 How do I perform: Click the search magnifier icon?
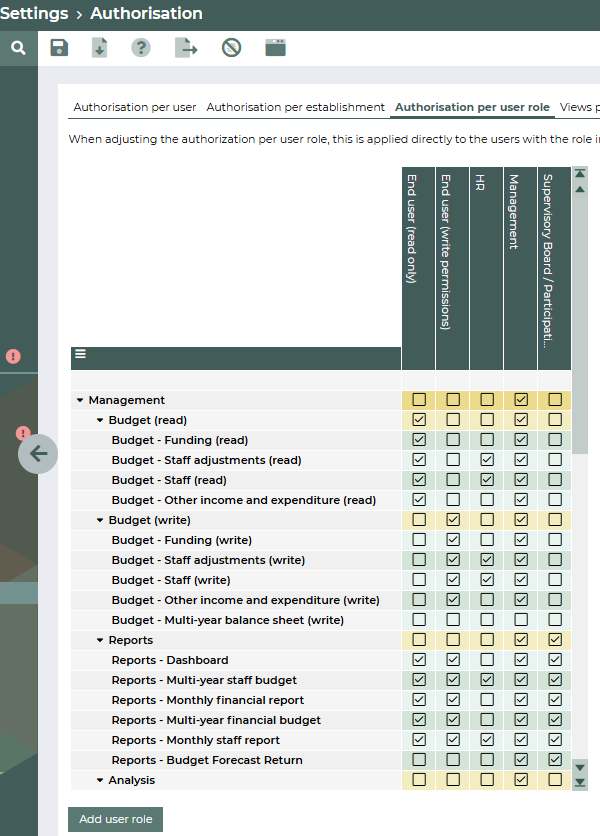(x=18, y=48)
